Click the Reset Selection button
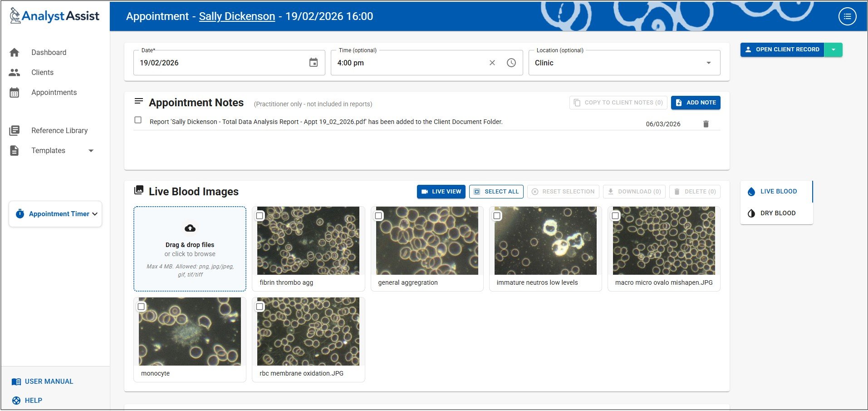 pyautogui.click(x=563, y=192)
